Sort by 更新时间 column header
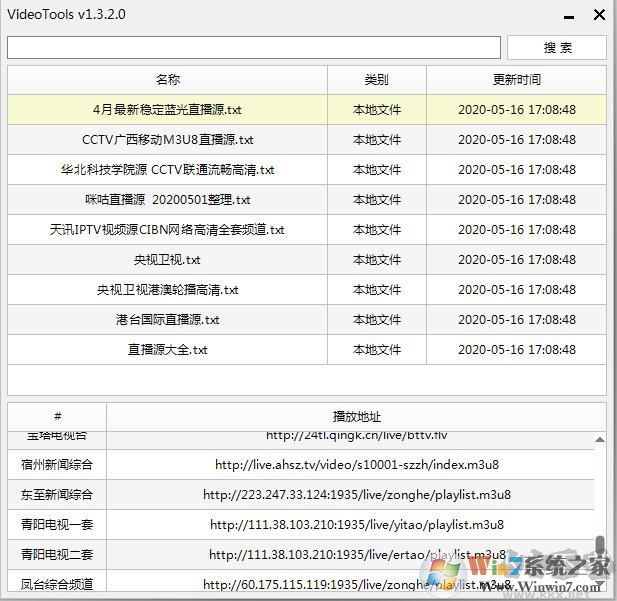Viewport: 617px width, 601px height. pos(516,80)
